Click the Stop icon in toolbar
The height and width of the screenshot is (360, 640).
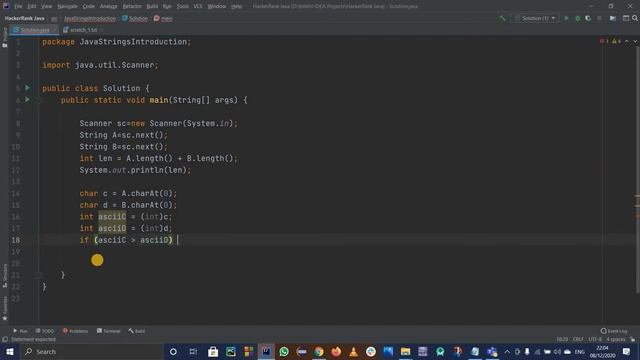click(599, 18)
